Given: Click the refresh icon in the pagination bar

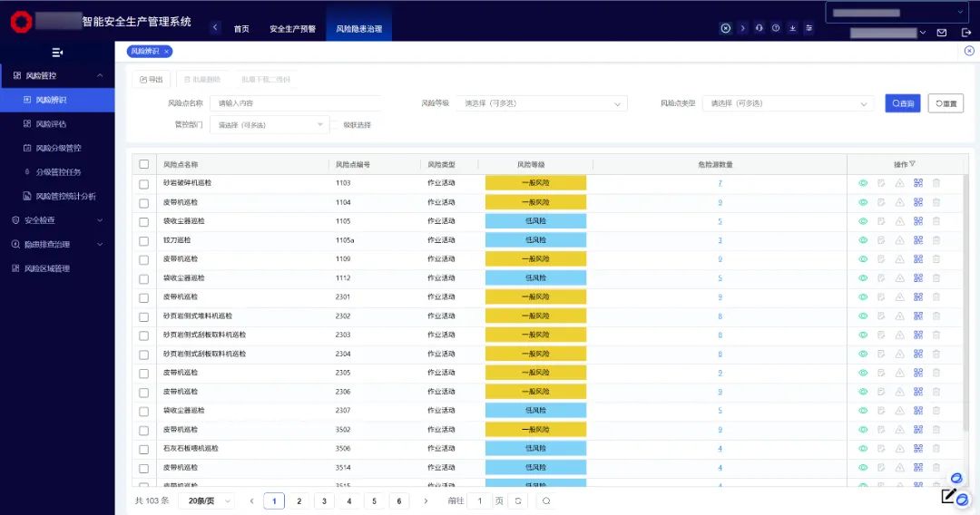Looking at the screenshot, I should click(x=518, y=500).
